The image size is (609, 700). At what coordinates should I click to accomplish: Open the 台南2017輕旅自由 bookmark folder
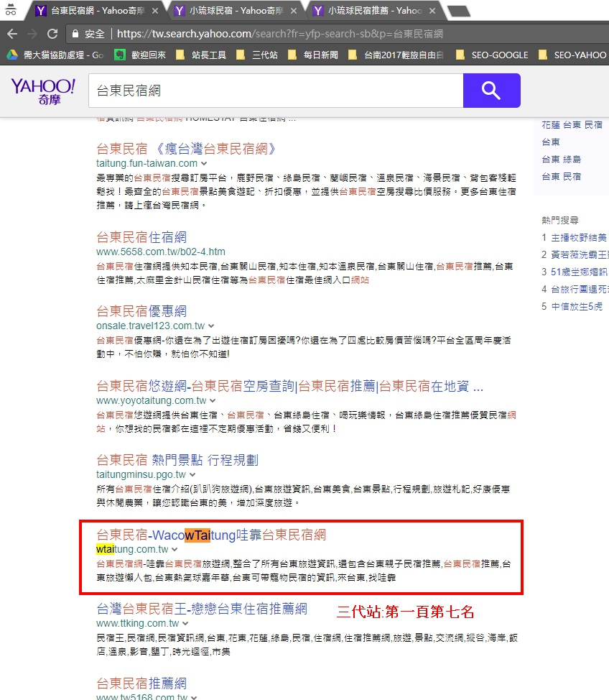coord(396,55)
